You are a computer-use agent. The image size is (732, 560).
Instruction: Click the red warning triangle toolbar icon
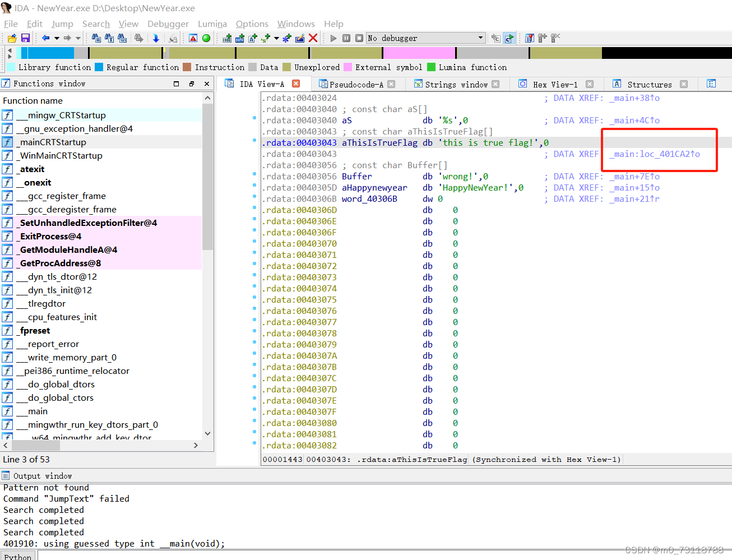(193, 38)
